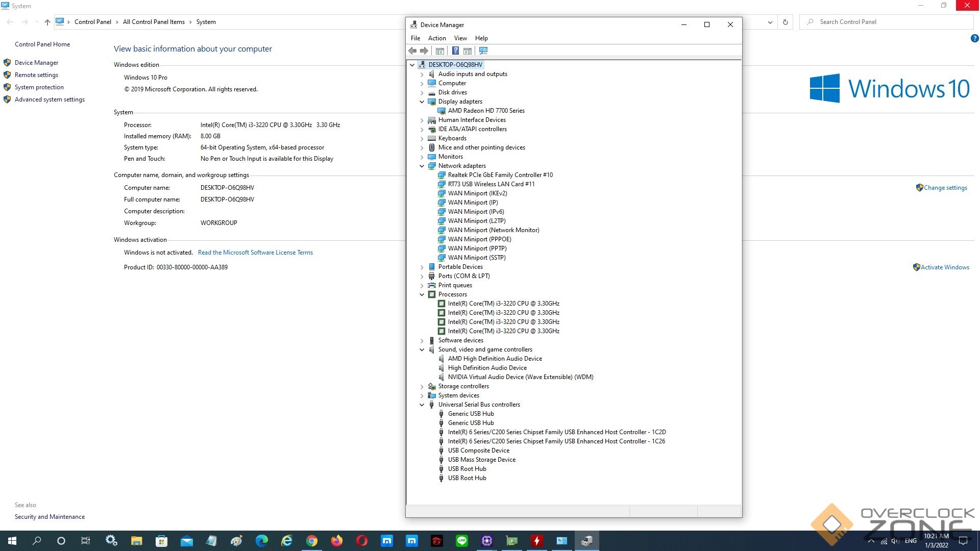Open the View menu in Device Manager

[460, 38]
